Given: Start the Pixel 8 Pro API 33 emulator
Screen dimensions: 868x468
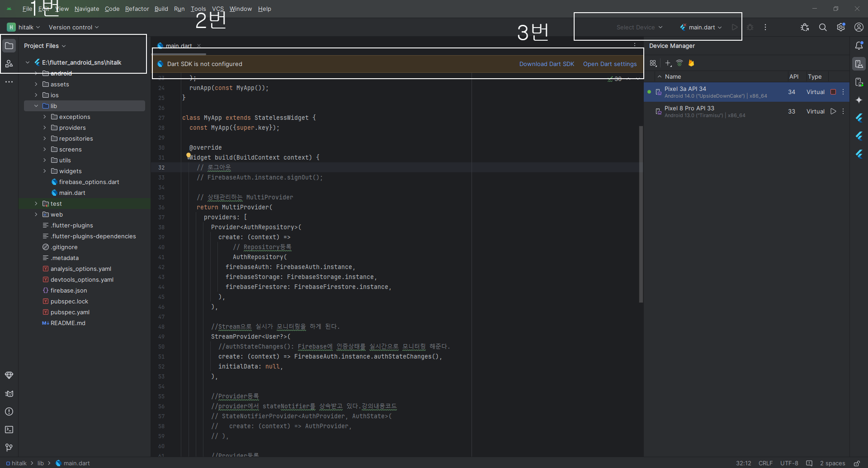Looking at the screenshot, I should [x=833, y=111].
